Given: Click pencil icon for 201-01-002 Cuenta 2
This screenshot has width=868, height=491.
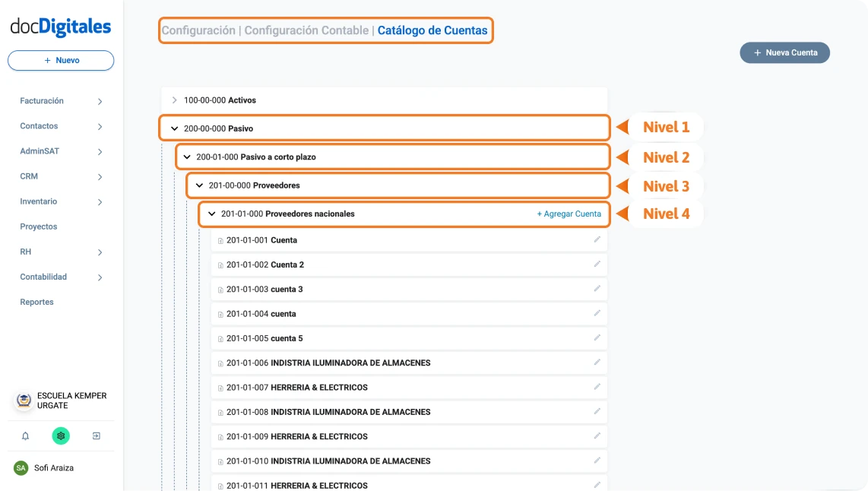Looking at the screenshot, I should (x=597, y=265).
